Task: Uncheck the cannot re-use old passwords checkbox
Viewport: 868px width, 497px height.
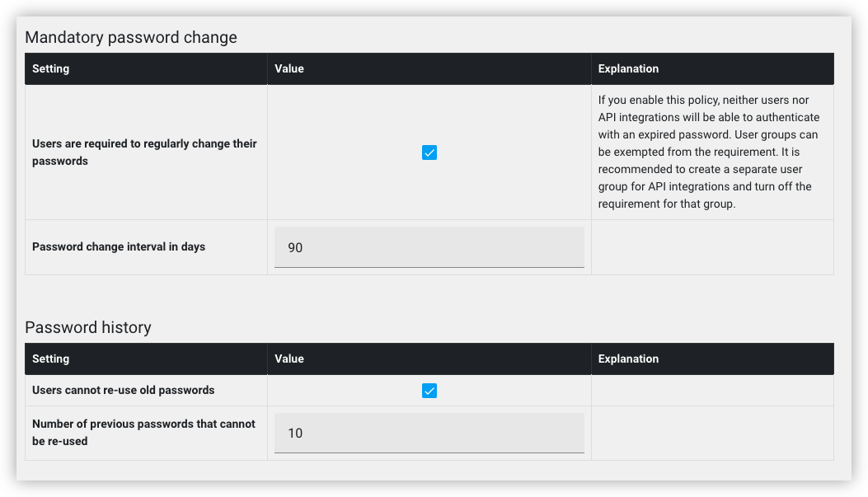Action: 429,391
